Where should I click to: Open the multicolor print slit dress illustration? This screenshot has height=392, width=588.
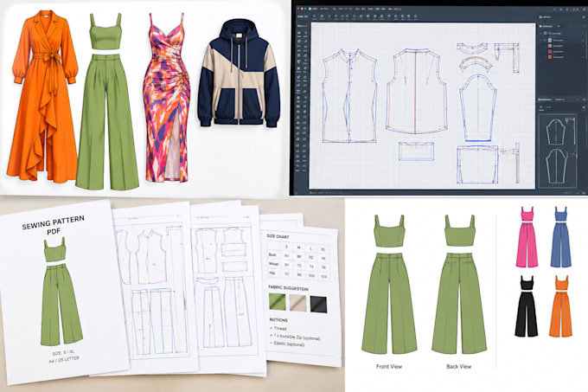point(166,98)
